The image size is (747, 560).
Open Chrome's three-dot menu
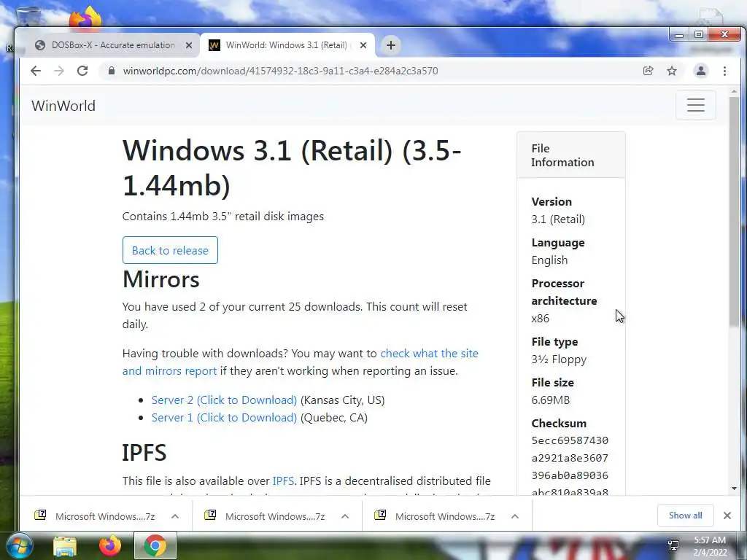click(724, 71)
